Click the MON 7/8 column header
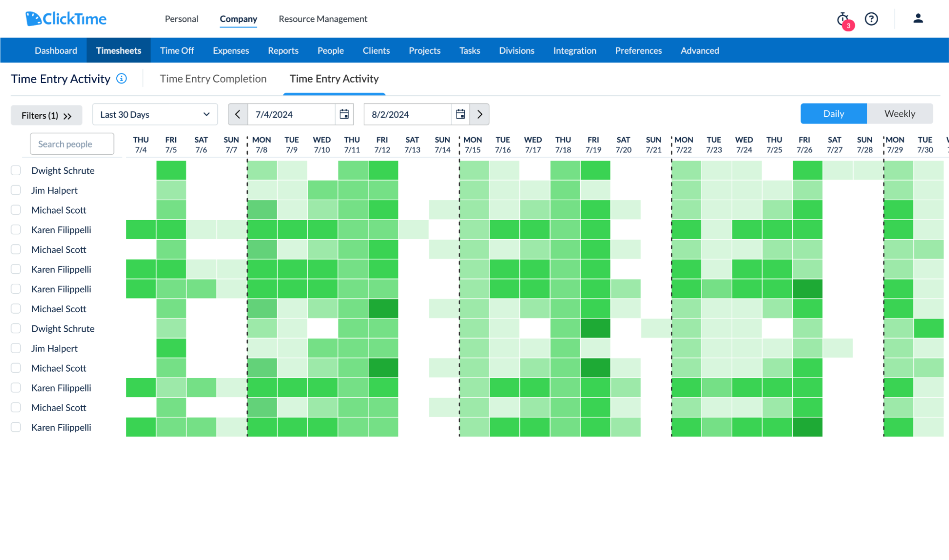 click(262, 145)
